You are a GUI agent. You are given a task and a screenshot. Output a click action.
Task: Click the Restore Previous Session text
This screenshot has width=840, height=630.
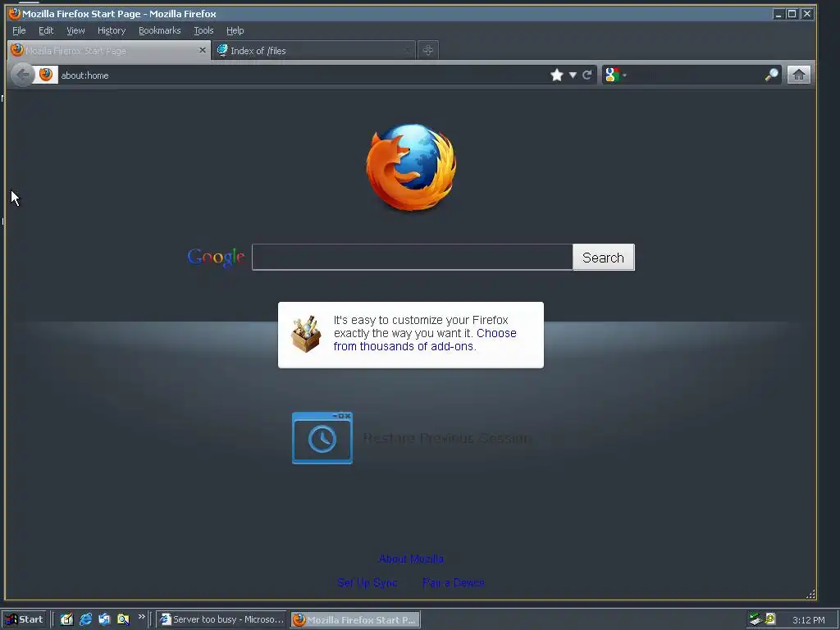(x=446, y=438)
